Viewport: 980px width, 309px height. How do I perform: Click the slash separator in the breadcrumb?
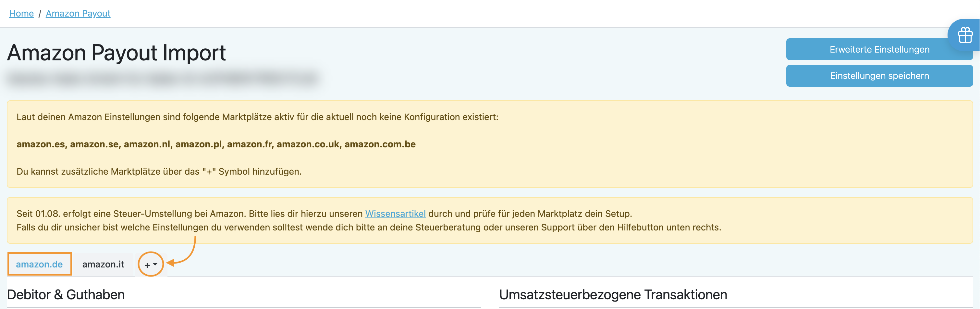click(x=40, y=14)
